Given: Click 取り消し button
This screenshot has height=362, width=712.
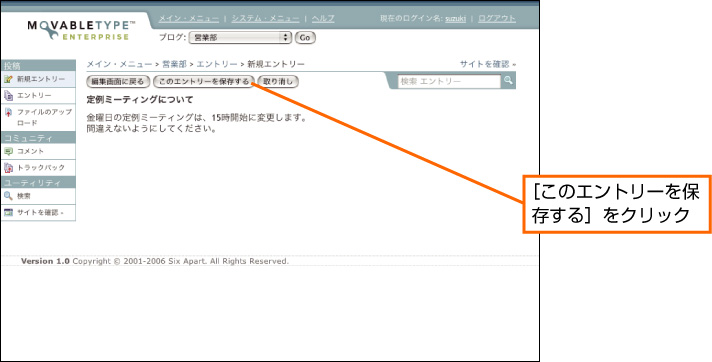Looking at the screenshot, I should point(278,82).
